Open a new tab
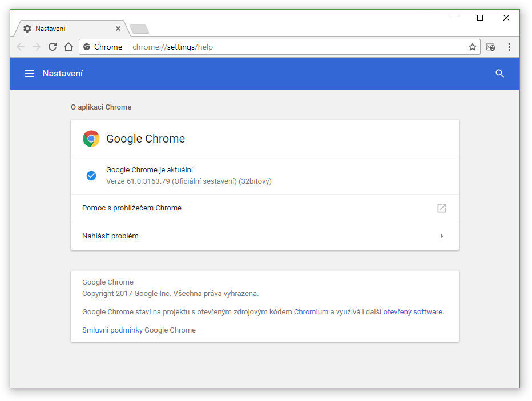Image resolution: width=532 pixels, height=401 pixels. click(139, 29)
